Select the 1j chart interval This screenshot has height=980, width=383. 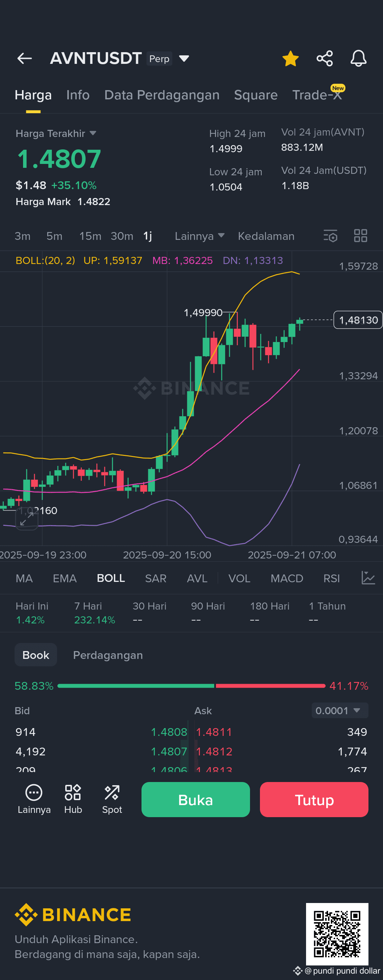click(148, 236)
